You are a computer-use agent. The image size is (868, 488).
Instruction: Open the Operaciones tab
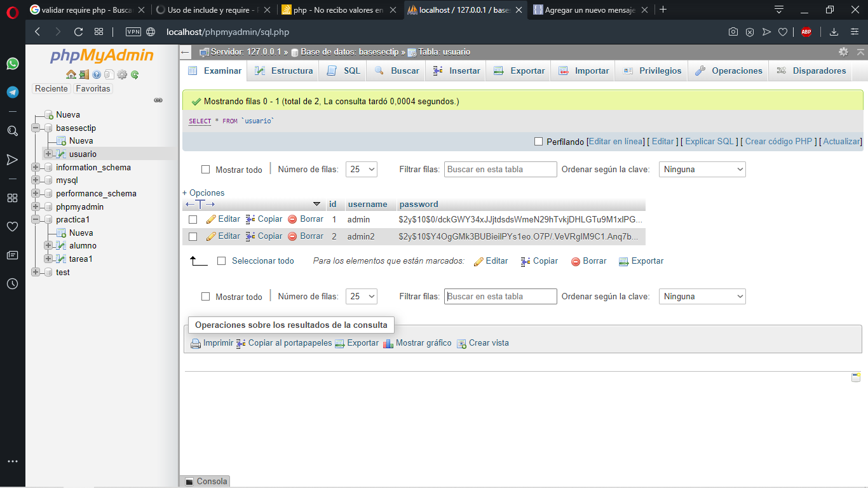point(728,71)
